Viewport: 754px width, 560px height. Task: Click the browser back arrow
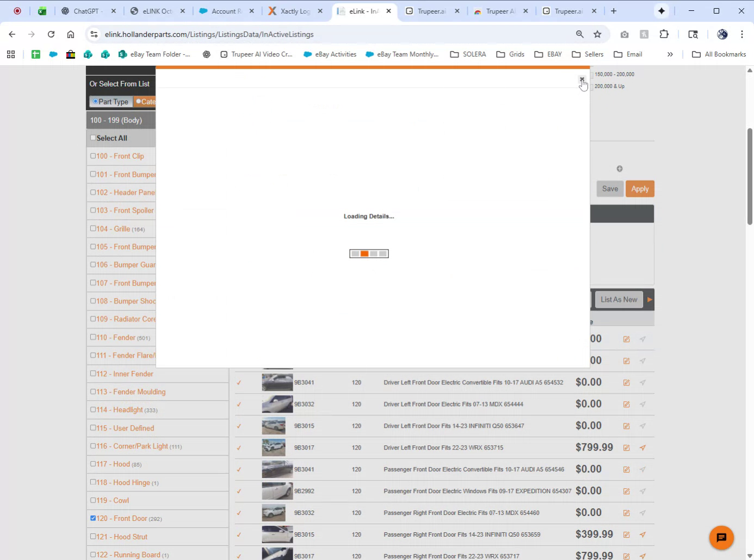coord(12,34)
